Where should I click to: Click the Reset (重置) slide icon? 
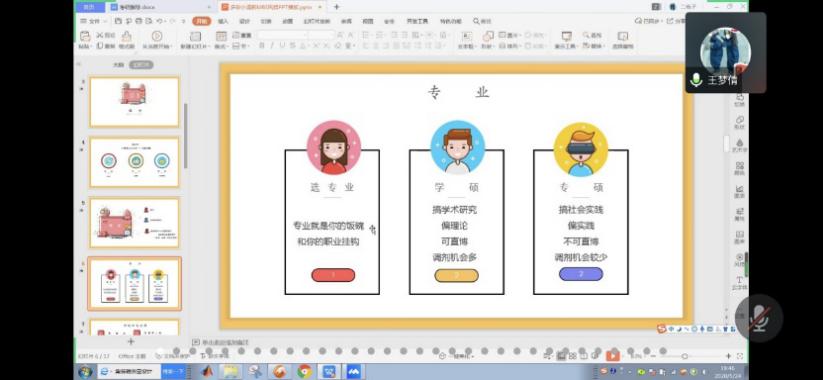coord(236,35)
